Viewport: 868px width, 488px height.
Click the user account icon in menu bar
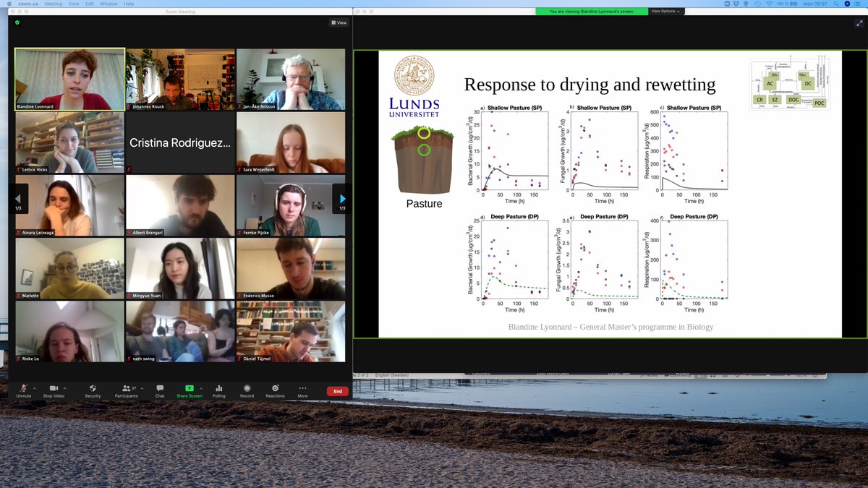coord(848,4)
